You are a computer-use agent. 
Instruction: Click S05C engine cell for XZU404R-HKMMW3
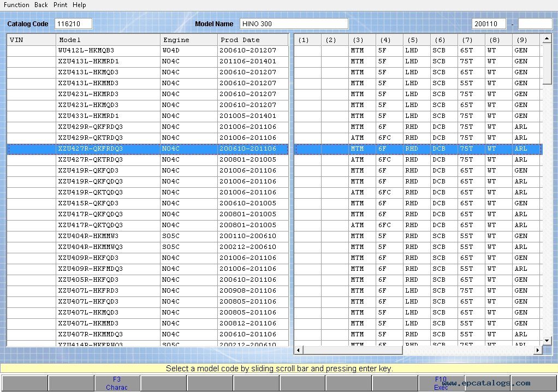tap(189, 236)
